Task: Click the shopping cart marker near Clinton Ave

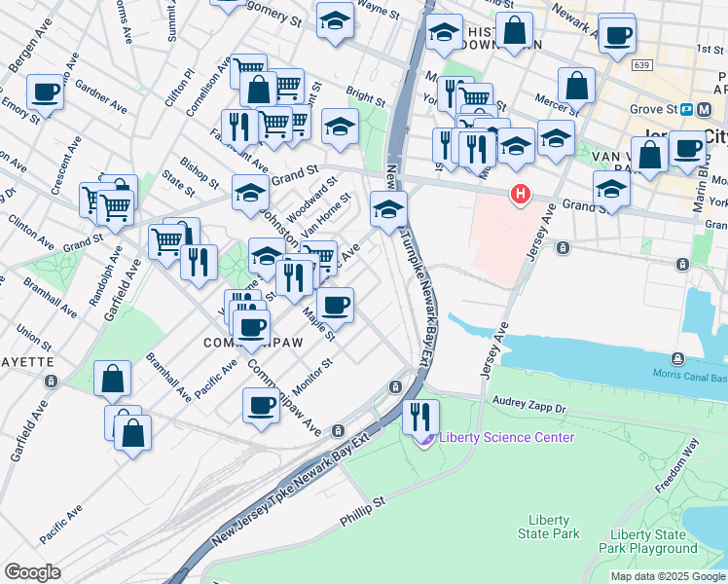Action: [x=115, y=211]
